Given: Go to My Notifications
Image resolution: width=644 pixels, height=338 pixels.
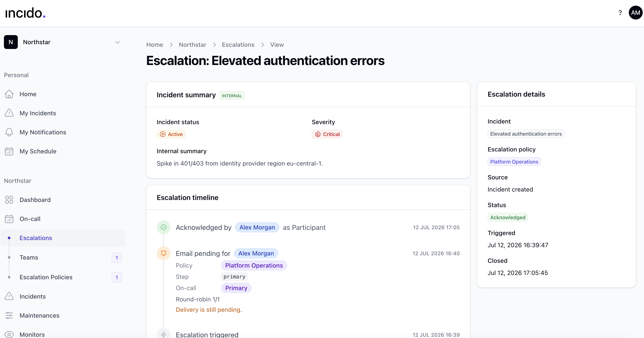Looking at the screenshot, I should [43, 132].
